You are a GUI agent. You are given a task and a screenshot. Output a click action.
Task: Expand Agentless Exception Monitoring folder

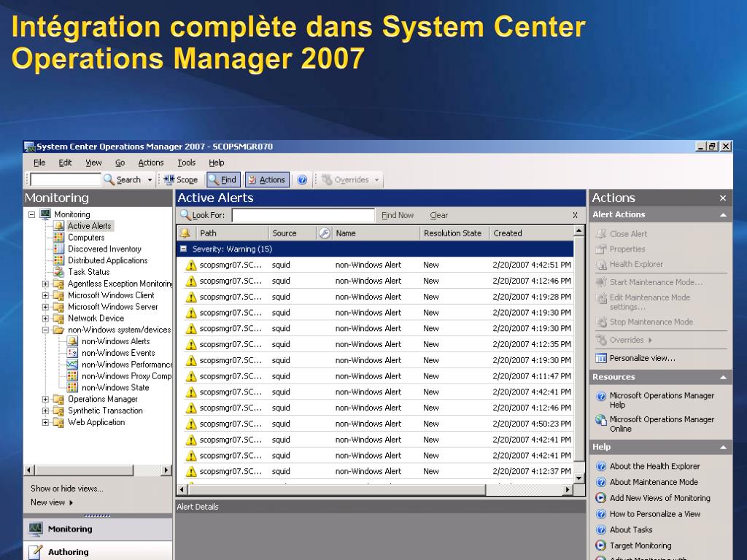[x=45, y=284]
